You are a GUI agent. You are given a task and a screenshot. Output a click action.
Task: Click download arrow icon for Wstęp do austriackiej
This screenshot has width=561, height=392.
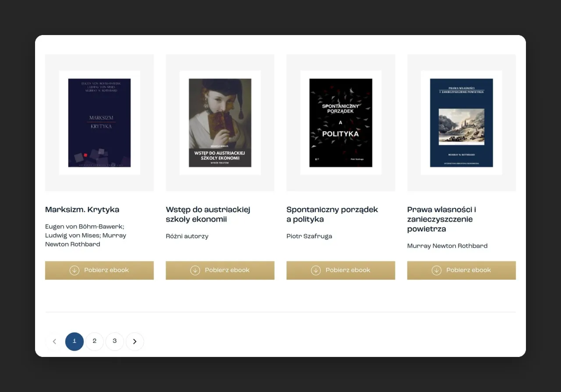(x=195, y=271)
